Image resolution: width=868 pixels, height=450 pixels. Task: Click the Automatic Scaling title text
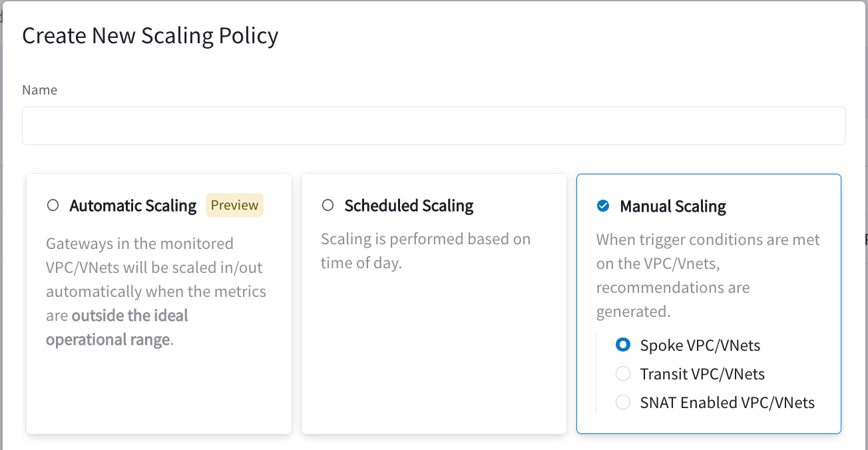[x=133, y=206]
